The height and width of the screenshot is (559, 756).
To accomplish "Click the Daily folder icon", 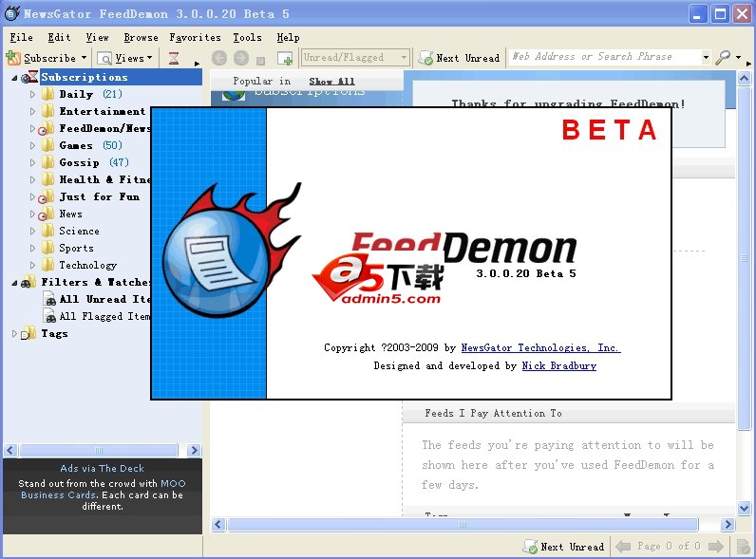I will (x=47, y=94).
